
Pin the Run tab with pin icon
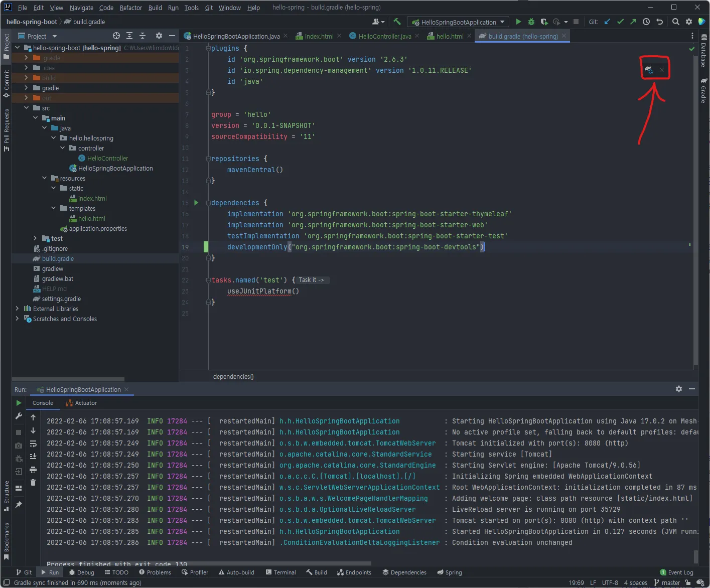tap(19, 504)
